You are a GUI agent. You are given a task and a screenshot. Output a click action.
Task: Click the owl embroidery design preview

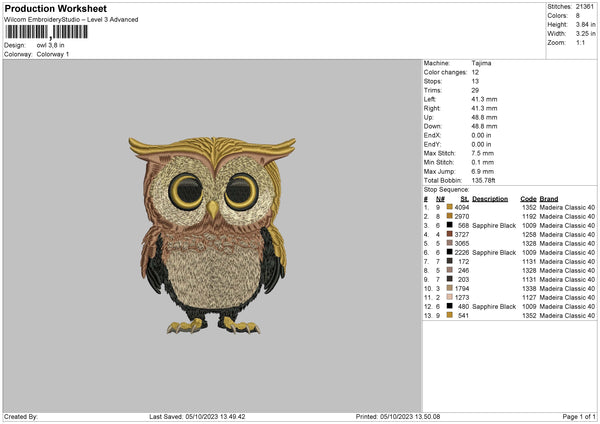pyautogui.click(x=212, y=233)
